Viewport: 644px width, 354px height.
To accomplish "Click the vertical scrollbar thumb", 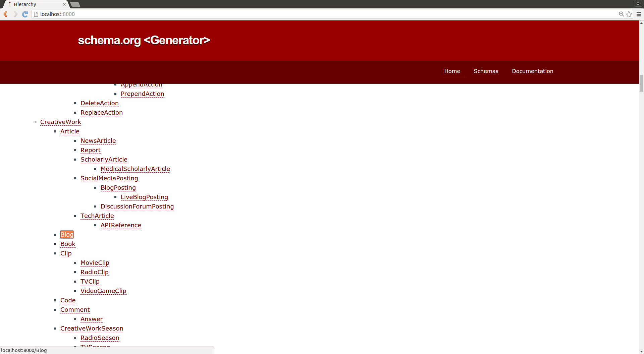I will 641,83.
